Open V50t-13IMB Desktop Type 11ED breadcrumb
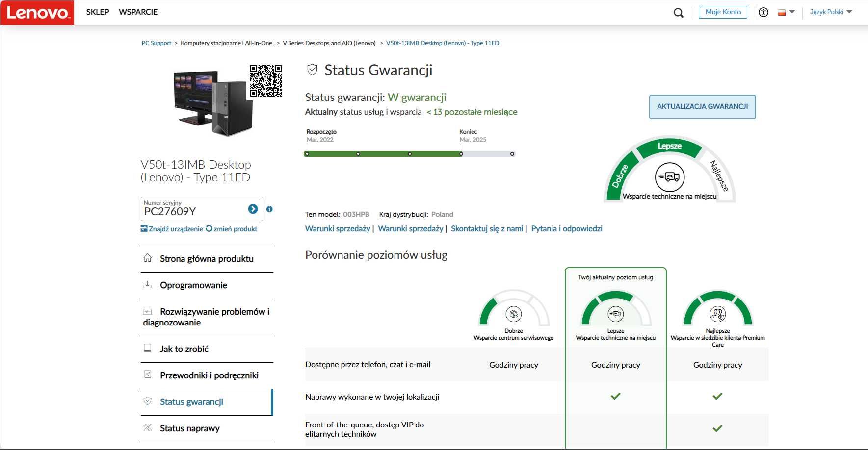This screenshot has width=868, height=450. click(x=443, y=43)
